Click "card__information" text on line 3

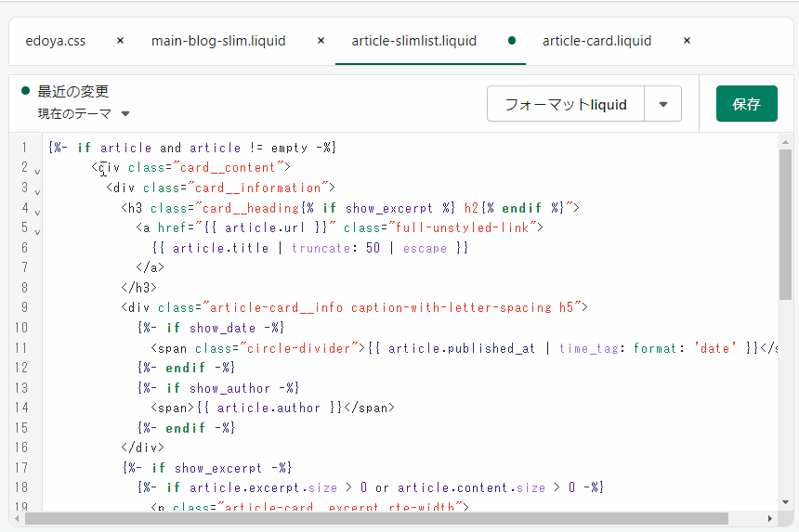pos(258,188)
